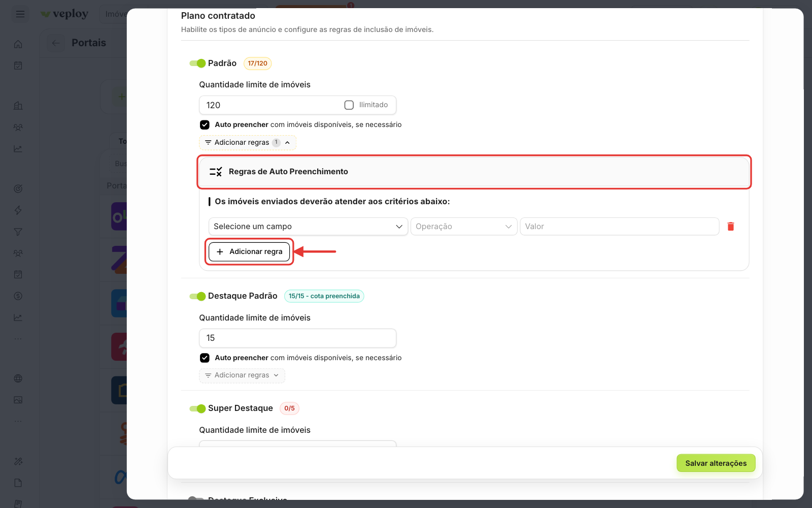Check the Ilimitado checkbox
The height and width of the screenshot is (508, 812).
click(x=349, y=105)
